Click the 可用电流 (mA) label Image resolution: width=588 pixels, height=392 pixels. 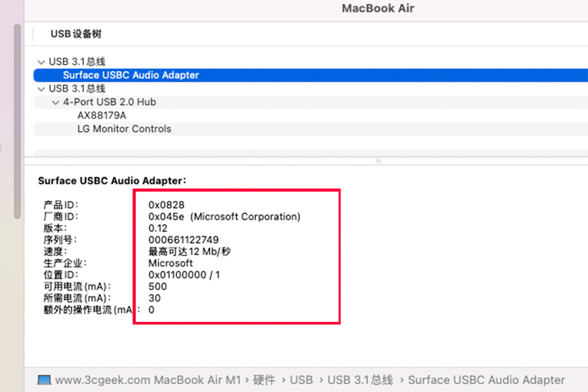[x=77, y=287]
